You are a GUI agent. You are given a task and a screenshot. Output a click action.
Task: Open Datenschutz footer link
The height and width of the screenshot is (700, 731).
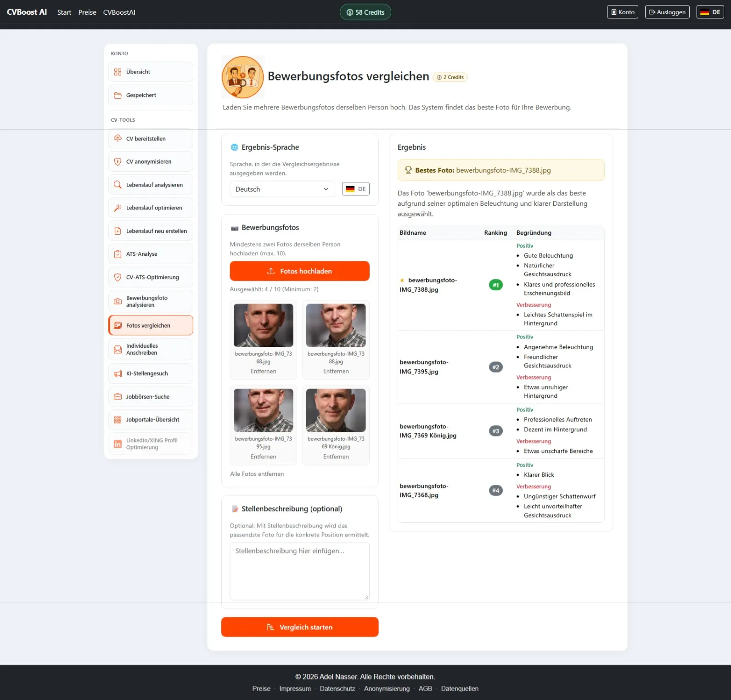337,689
